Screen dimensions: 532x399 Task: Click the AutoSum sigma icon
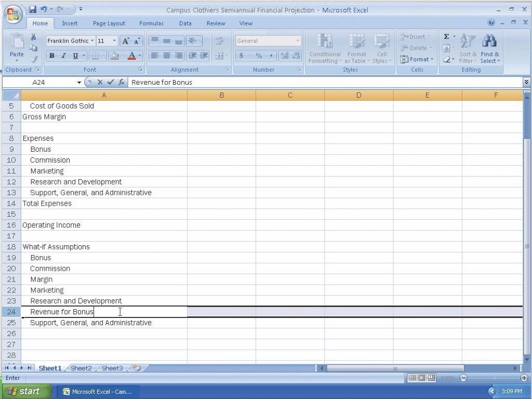point(447,37)
